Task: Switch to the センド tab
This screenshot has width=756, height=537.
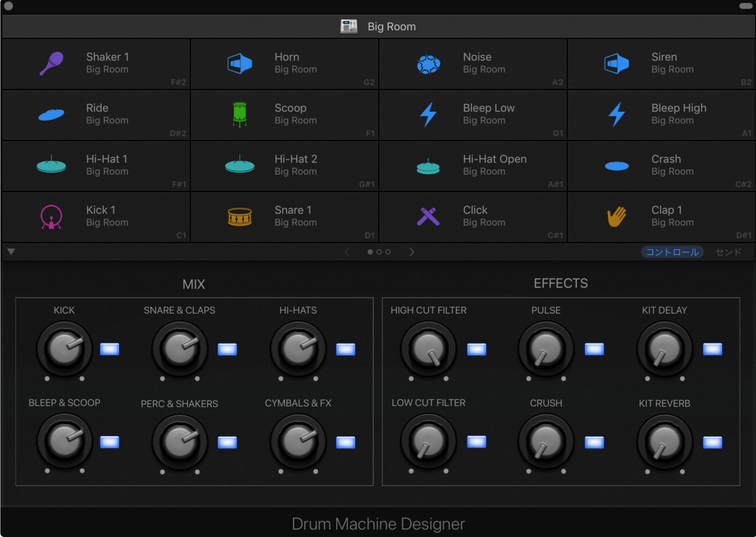Action: [728, 251]
